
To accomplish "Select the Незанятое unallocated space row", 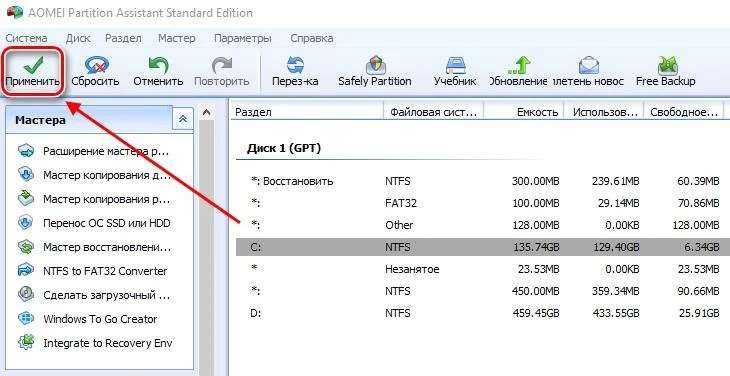I will point(483,269).
